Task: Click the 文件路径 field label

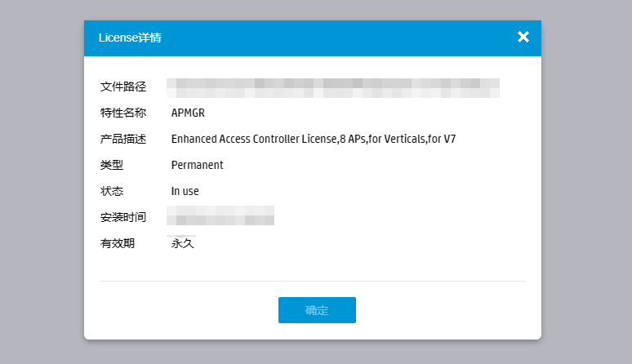Action: (x=122, y=87)
